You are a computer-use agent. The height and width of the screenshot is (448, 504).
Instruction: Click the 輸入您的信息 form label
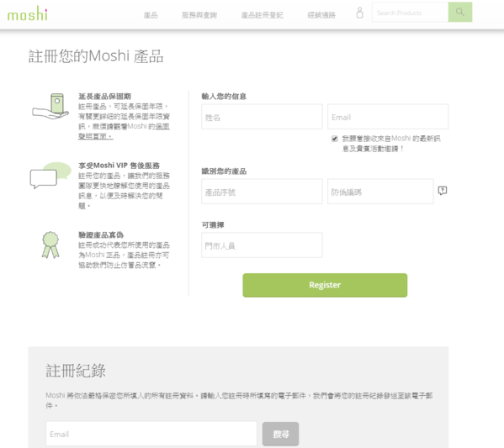pos(224,97)
